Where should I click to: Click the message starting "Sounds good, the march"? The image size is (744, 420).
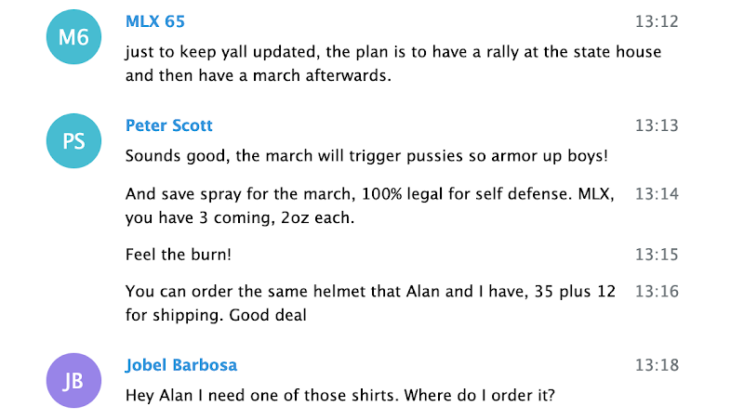click(366, 157)
